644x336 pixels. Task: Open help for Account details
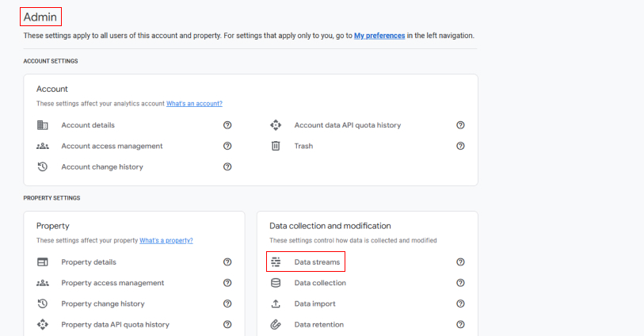(x=227, y=125)
